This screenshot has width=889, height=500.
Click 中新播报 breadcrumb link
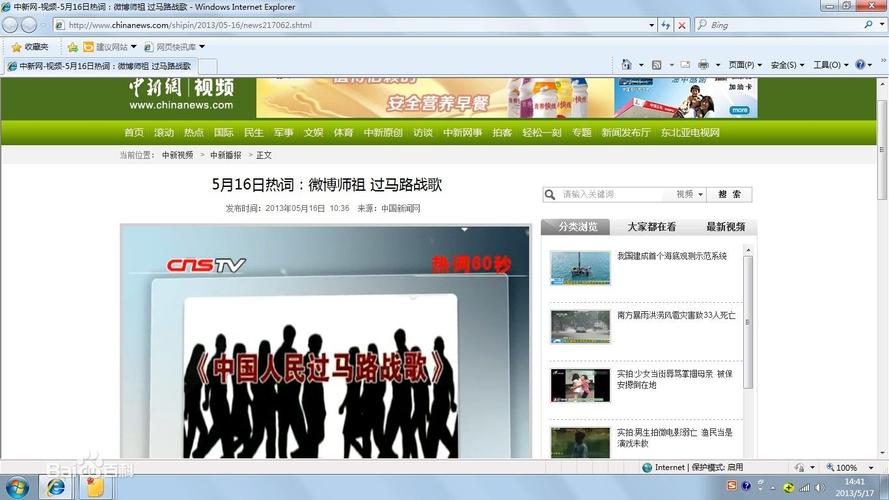(x=226, y=155)
